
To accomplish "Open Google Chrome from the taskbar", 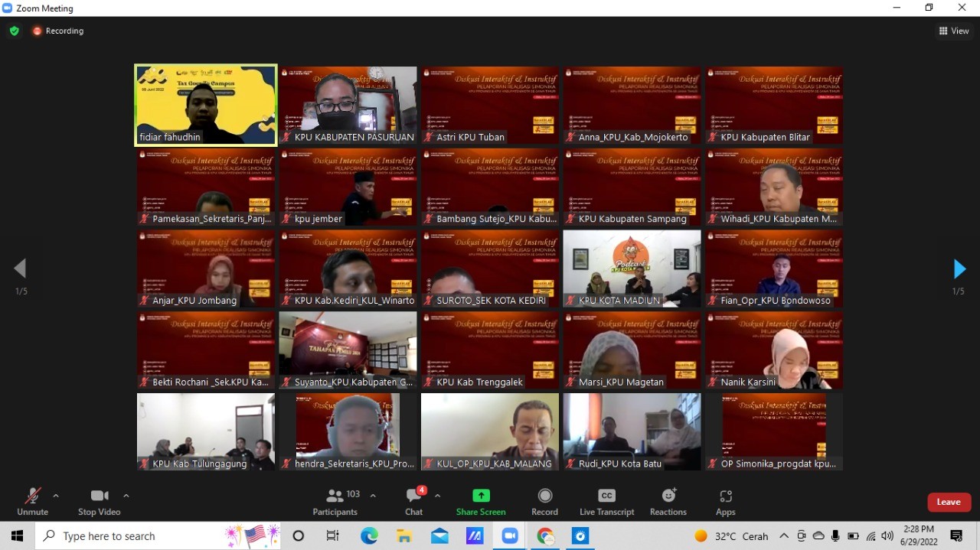I will pyautogui.click(x=545, y=536).
